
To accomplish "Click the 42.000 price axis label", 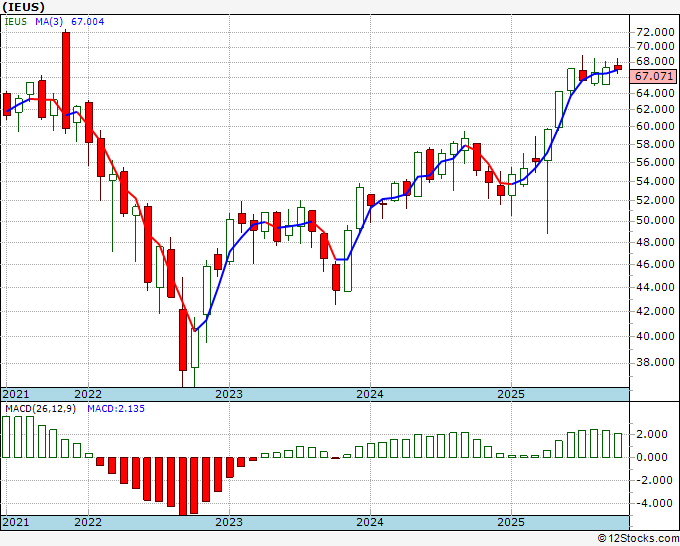I will (655, 311).
